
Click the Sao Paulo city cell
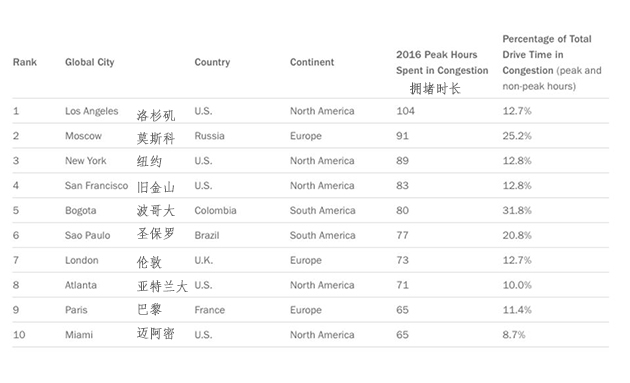pyautogui.click(x=88, y=236)
